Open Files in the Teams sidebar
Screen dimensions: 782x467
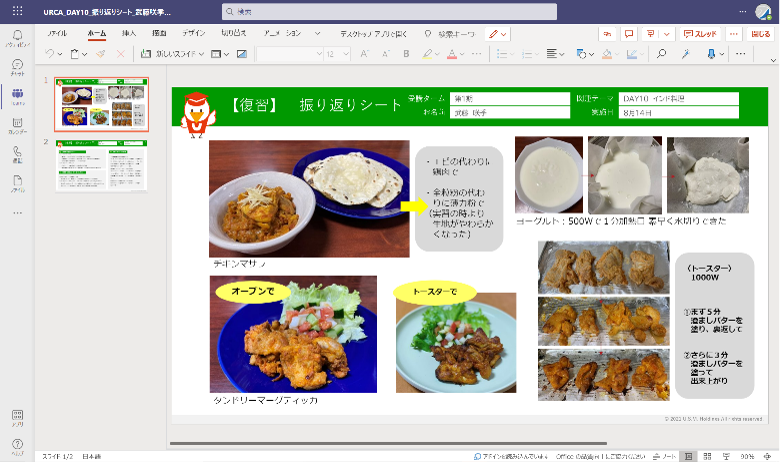17,184
